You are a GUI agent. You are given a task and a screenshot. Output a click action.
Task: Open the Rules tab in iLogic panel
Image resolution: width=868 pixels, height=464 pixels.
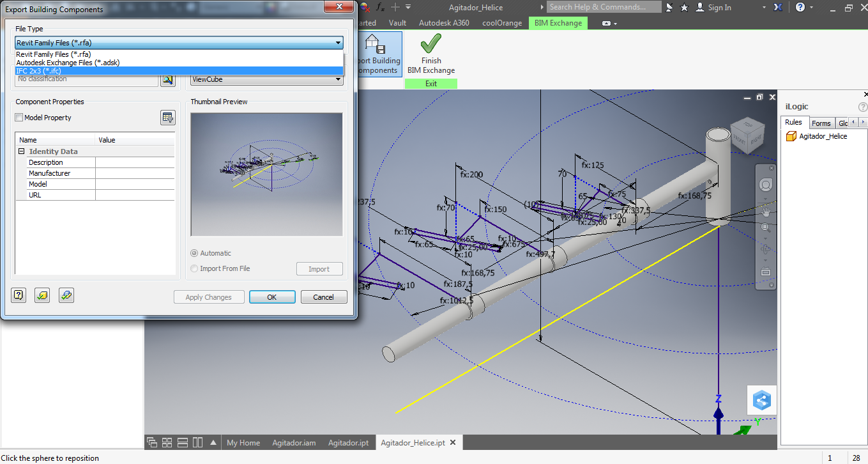coord(794,122)
